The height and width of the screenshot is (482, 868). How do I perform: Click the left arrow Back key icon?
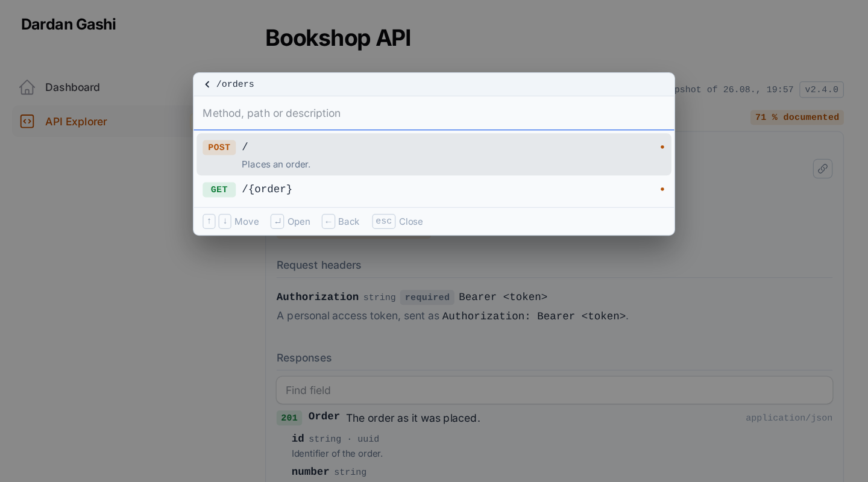(329, 221)
